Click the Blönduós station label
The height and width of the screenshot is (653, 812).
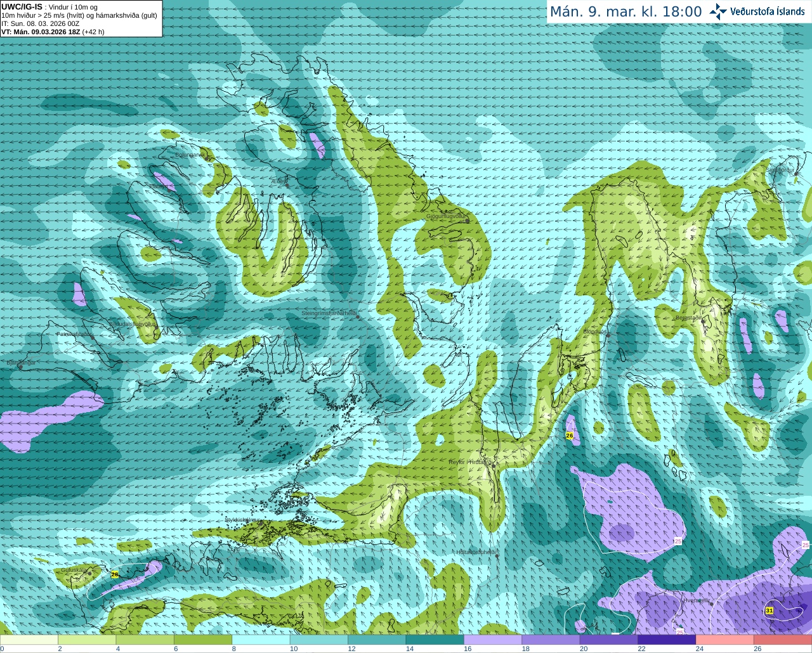point(595,332)
